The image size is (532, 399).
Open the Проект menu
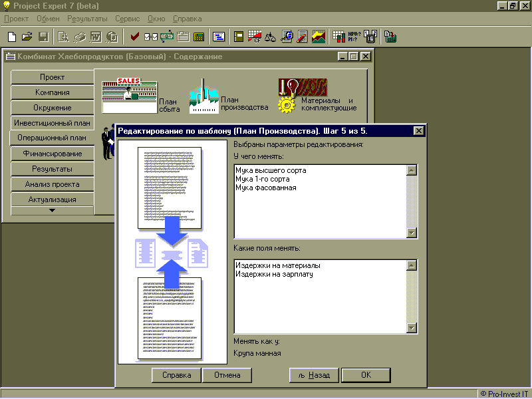tap(16, 19)
